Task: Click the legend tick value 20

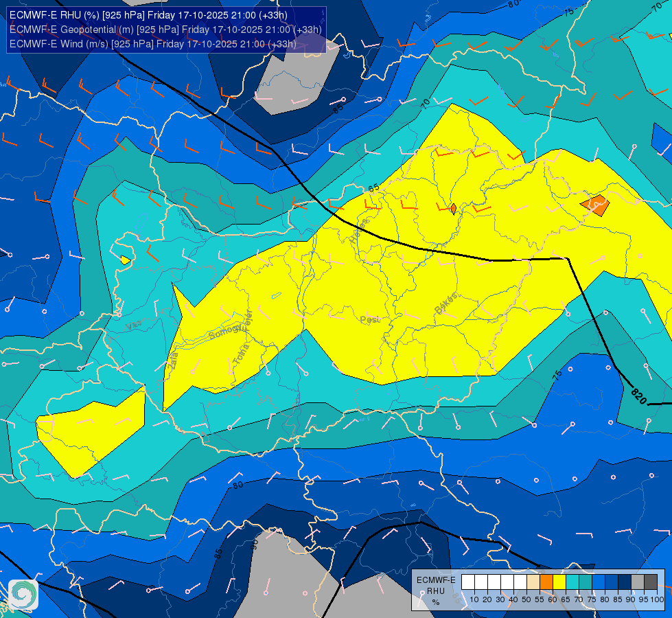Action: (x=487, y=599)
